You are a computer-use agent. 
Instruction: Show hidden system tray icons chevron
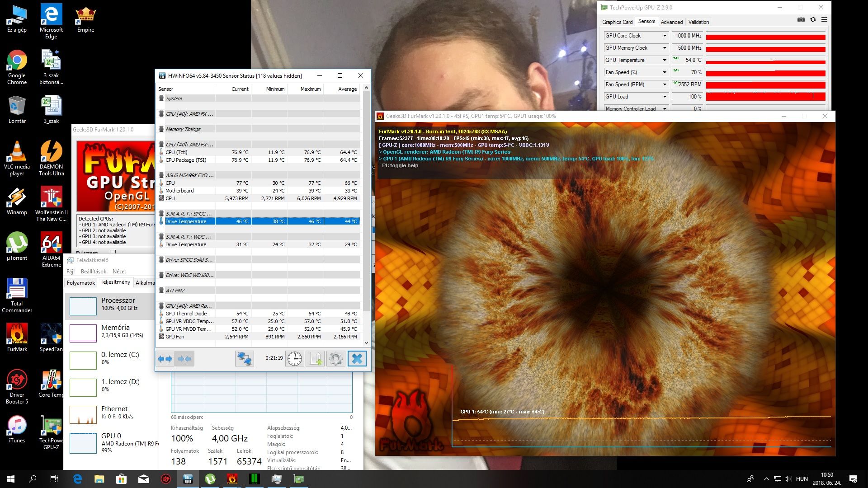(766, 479)
